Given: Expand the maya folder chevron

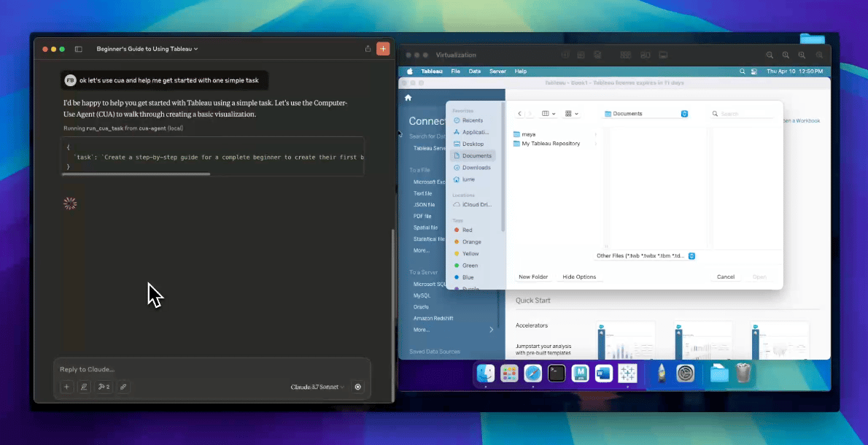Looking at the screenshot, I should coord(596,134).
